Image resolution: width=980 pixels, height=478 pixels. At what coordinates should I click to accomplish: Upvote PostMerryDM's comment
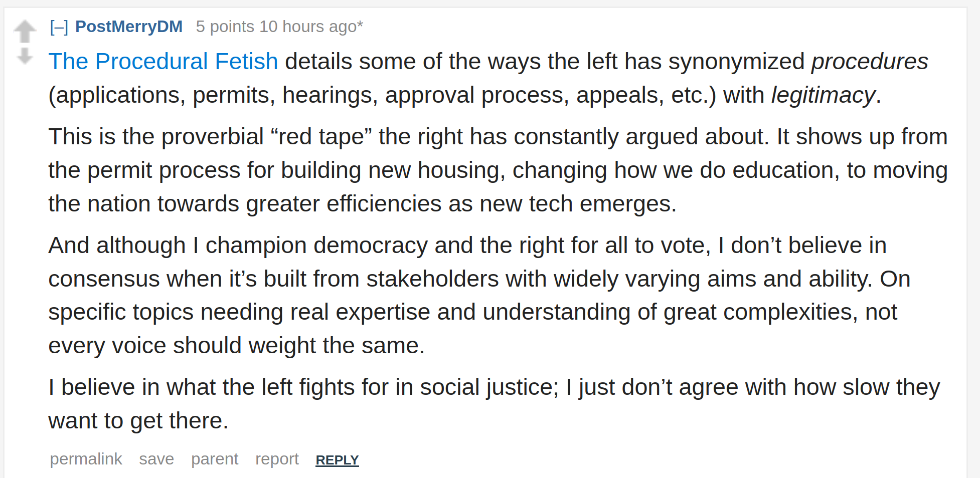(x=25, y=32)
